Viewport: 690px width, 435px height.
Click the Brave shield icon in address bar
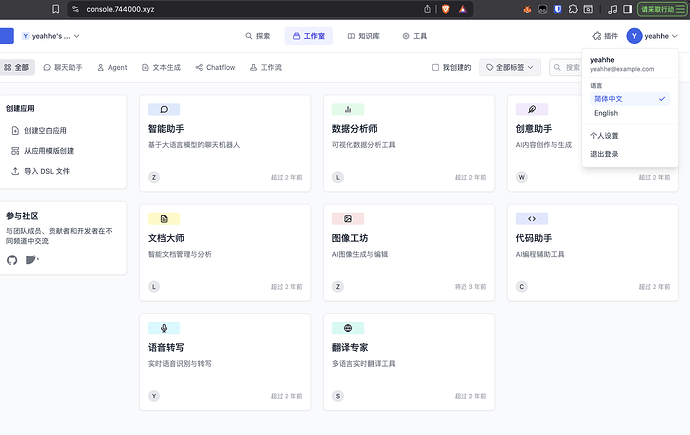[x=446, y=9]
